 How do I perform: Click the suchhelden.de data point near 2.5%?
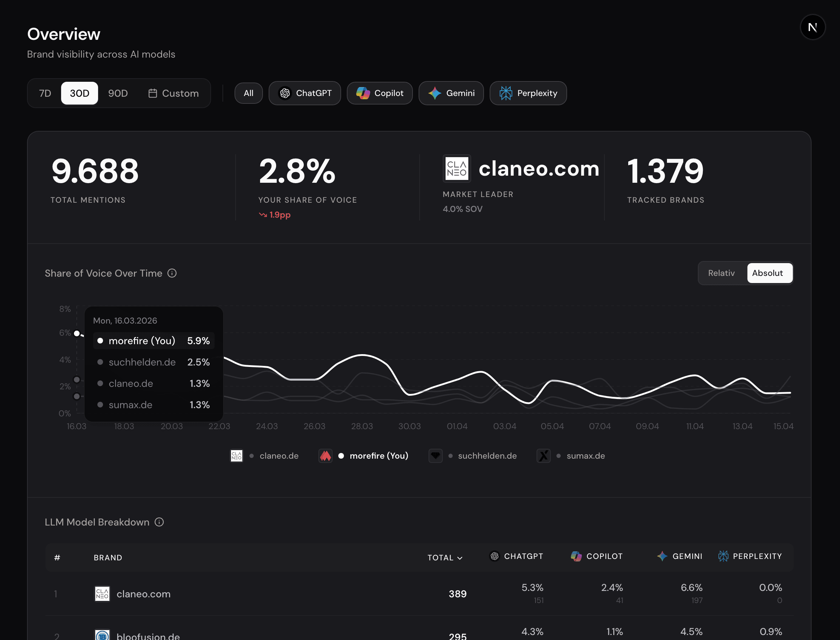coord(77,380)
